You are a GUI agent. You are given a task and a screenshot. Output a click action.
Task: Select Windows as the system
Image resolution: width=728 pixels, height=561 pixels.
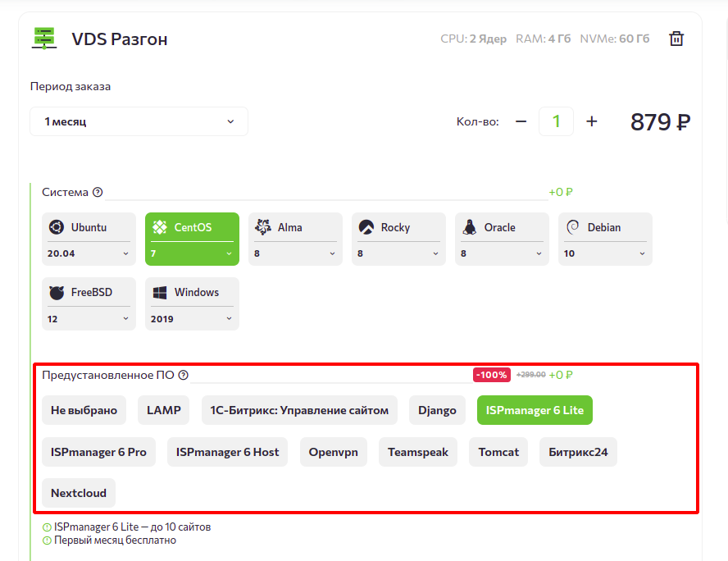[x=192, y=293]
